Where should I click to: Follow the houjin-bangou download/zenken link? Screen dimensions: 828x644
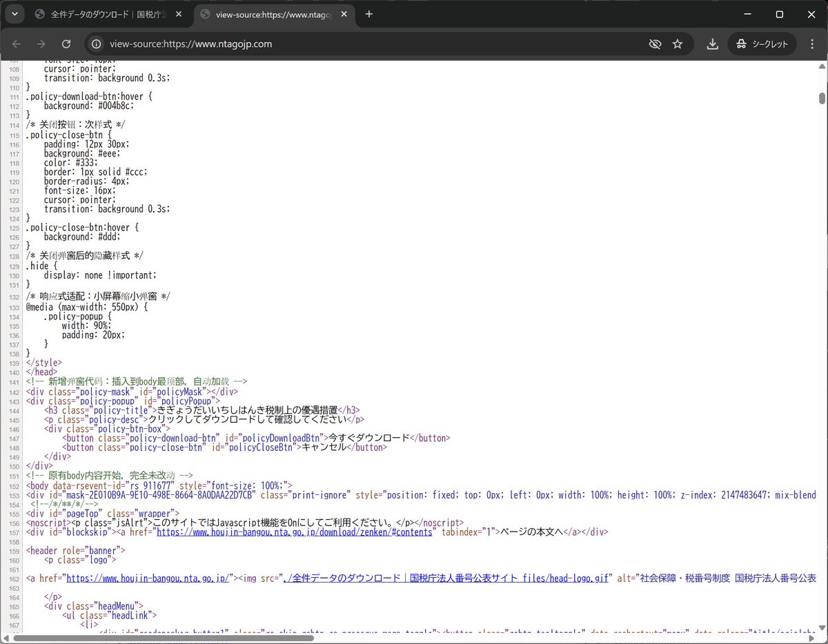(296, 532)
